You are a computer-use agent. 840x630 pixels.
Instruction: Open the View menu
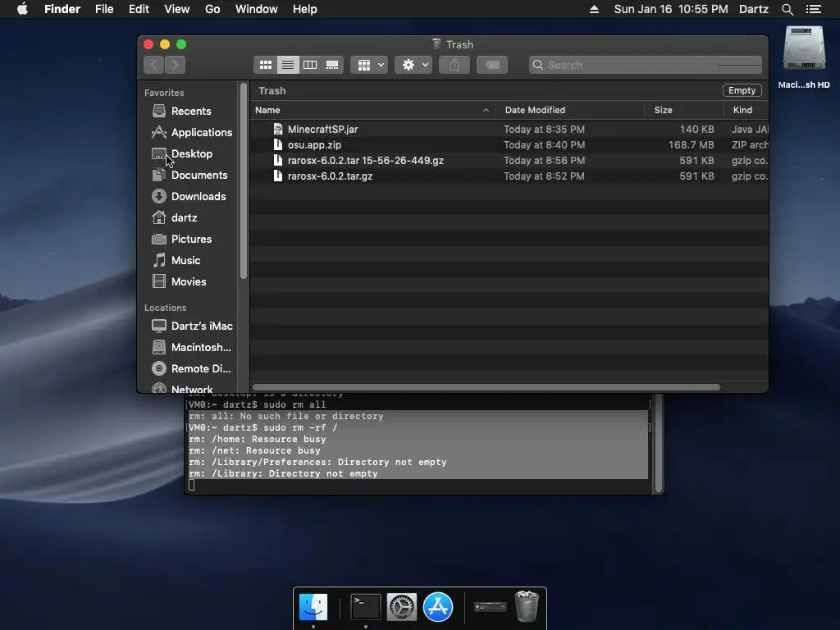tap(177, 9)
